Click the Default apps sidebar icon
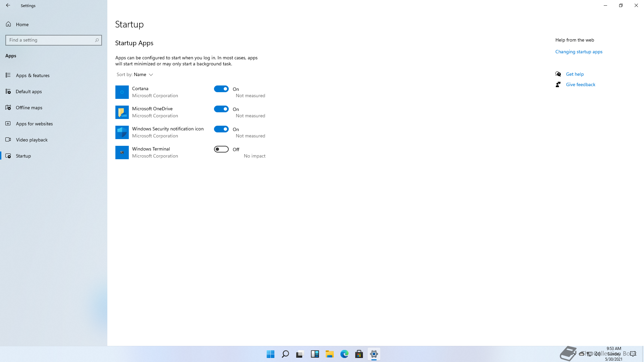This screenshot has height=362, width=644. pyautogui.click(x=8, y=91)
